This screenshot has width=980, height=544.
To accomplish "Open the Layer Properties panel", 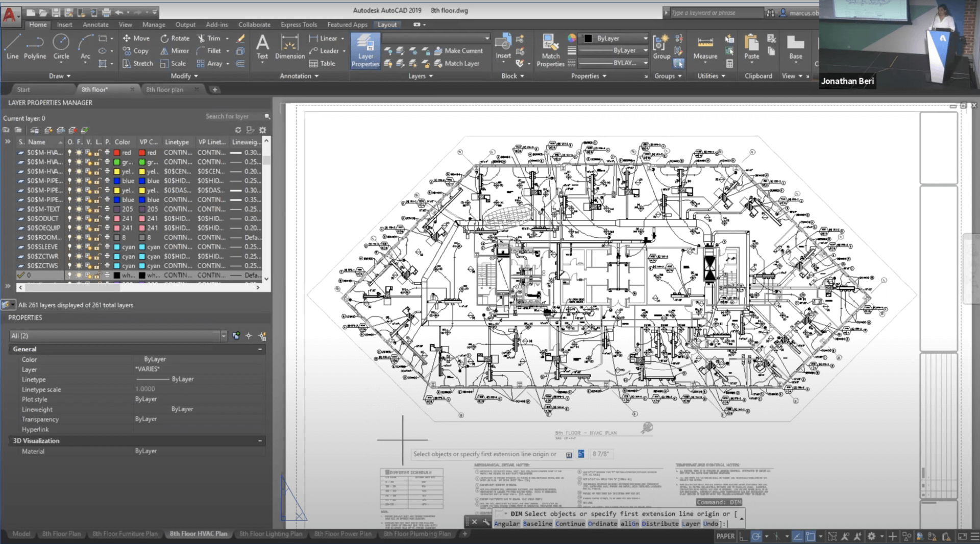I will click(365, 50).
